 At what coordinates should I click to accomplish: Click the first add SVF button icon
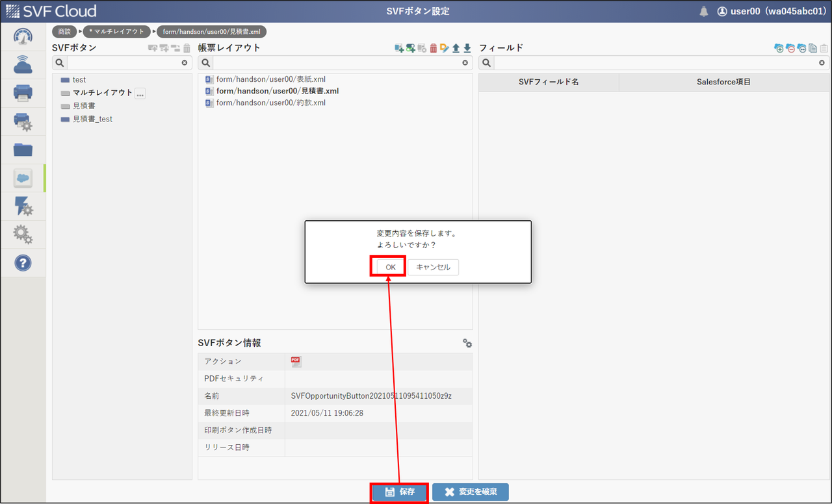click(x=153, y=48)
